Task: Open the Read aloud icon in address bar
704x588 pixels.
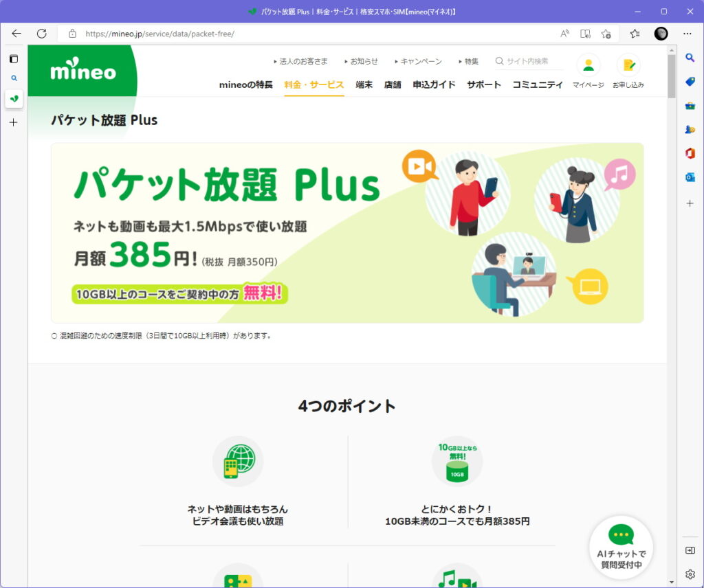Action: 565,34
